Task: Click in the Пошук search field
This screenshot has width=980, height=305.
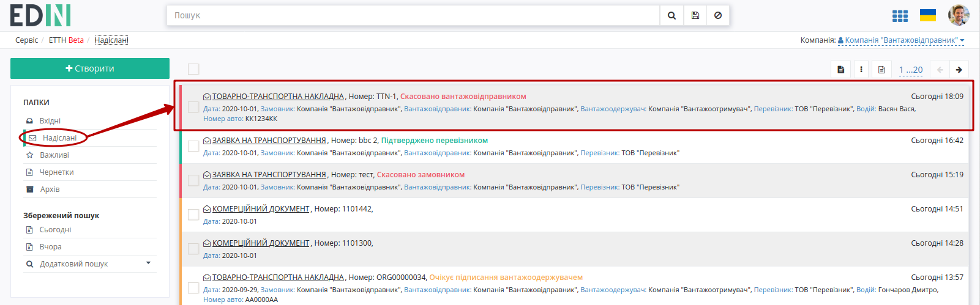Action: point(413,15)
